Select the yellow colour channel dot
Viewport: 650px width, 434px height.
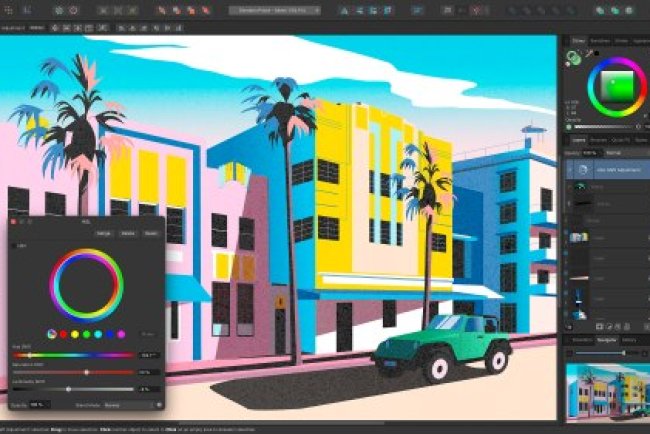75,334
